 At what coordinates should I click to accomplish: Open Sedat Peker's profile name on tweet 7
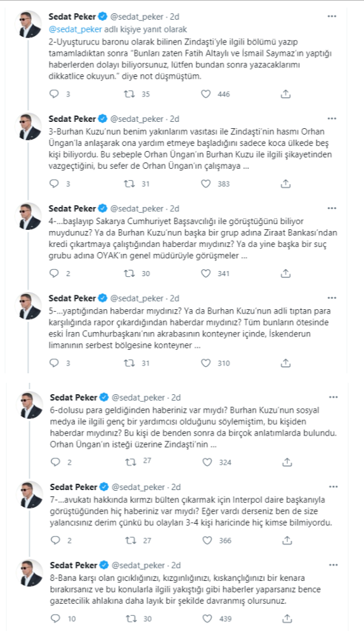click(x=74, y=487)
